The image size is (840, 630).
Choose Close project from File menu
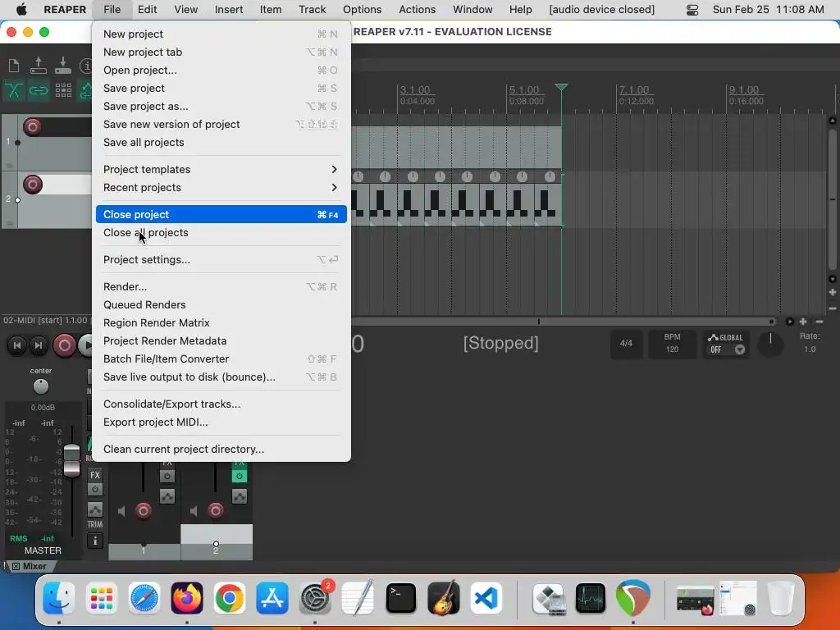[x=221, y=214]
